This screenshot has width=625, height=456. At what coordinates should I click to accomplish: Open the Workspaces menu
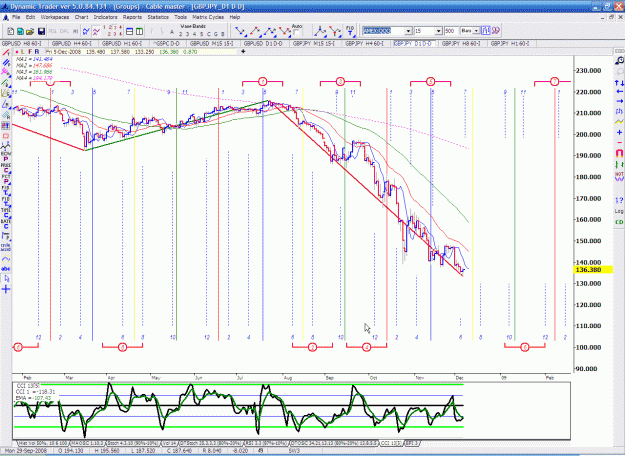pos(55,17)
